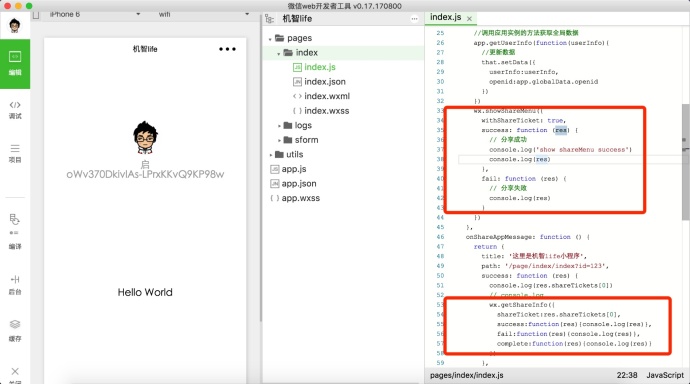Open wifi network type dropdown

(204, 15)
